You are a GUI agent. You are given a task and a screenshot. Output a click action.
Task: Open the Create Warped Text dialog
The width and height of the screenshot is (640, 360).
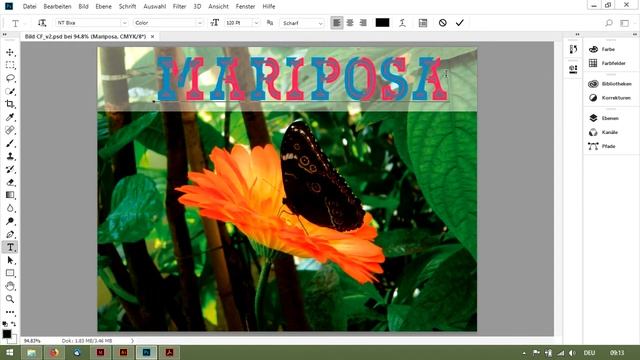(x=402, y=23)
